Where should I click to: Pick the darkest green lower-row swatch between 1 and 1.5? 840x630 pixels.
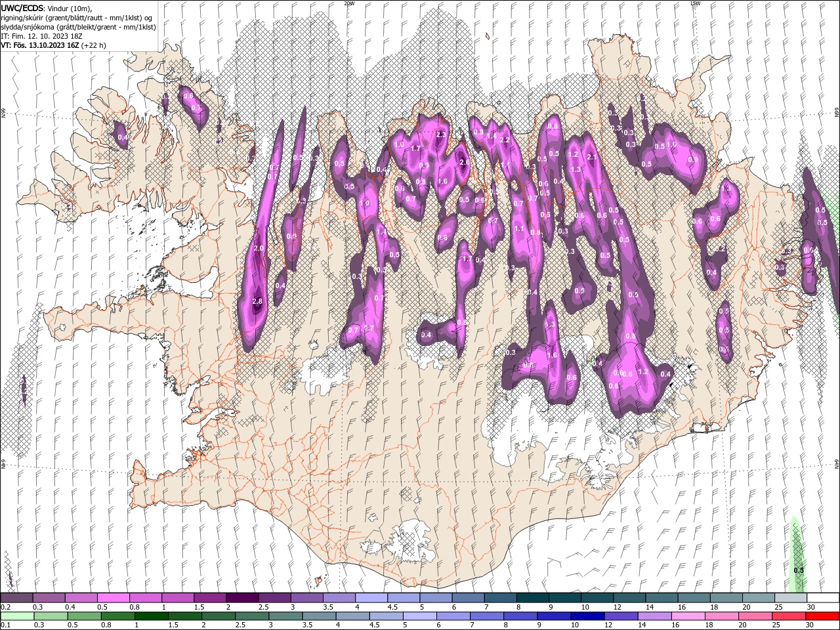click(151, 616)
